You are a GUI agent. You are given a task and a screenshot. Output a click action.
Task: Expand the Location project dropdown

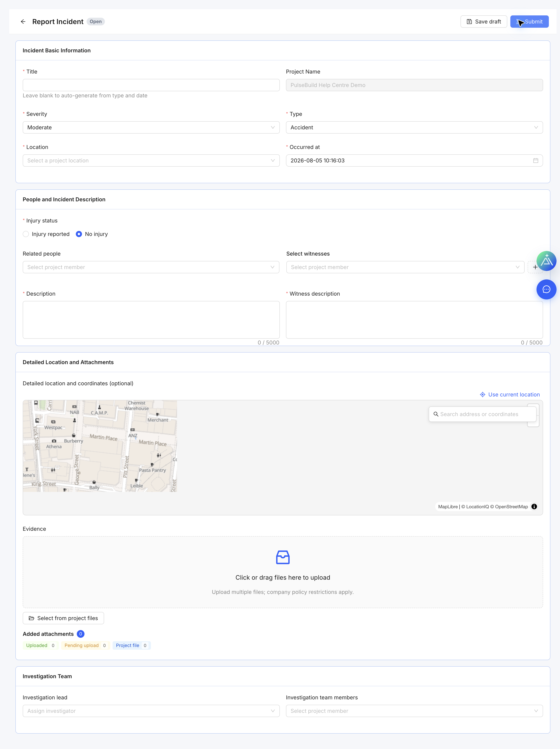coord(151,160)
